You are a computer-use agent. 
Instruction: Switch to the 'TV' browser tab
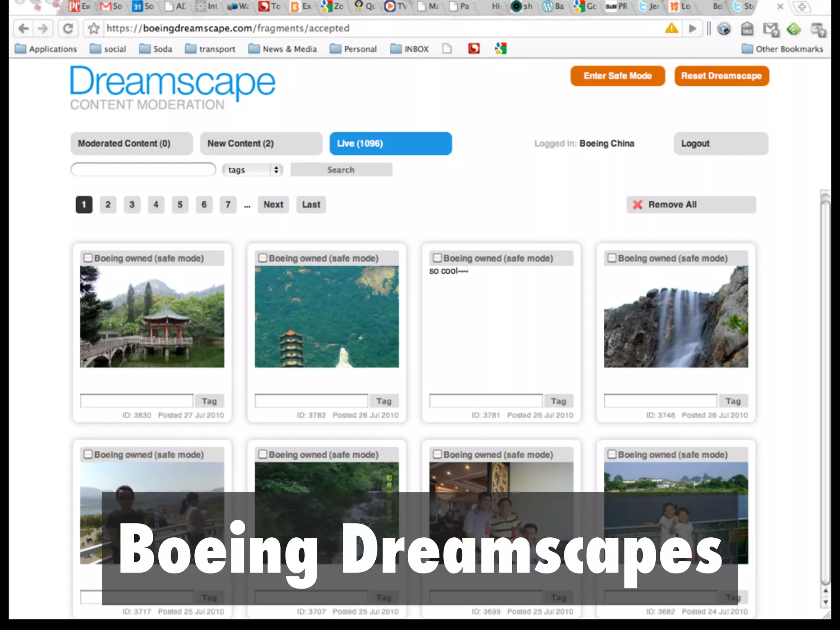396,6
